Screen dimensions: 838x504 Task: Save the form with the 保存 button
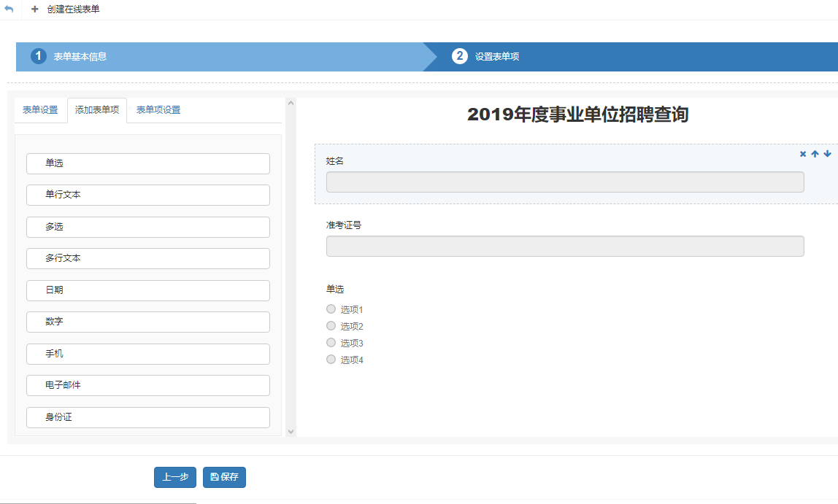(224, 477)
